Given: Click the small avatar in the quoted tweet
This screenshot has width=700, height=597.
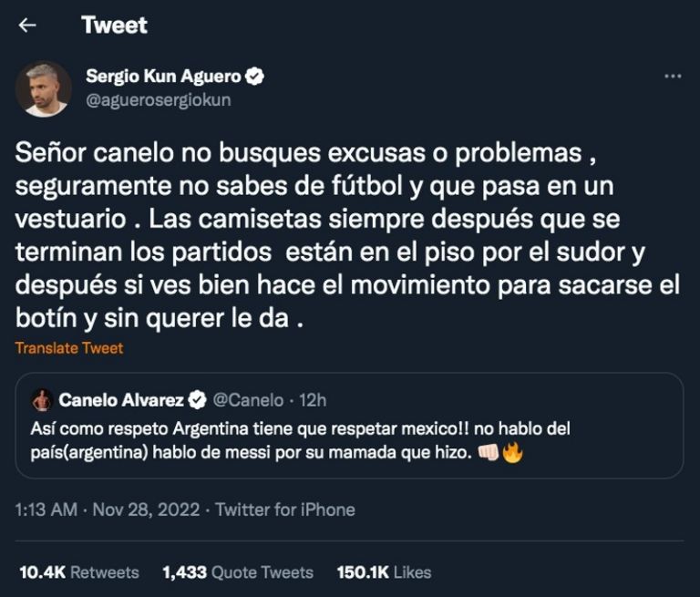Looking at the screenshot, I should (x=41, y=399).
